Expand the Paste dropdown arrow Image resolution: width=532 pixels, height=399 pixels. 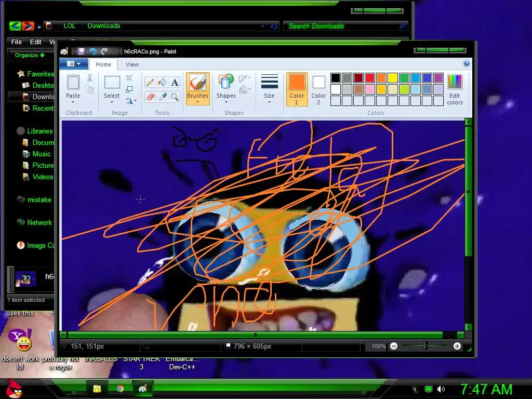point(73,102)
